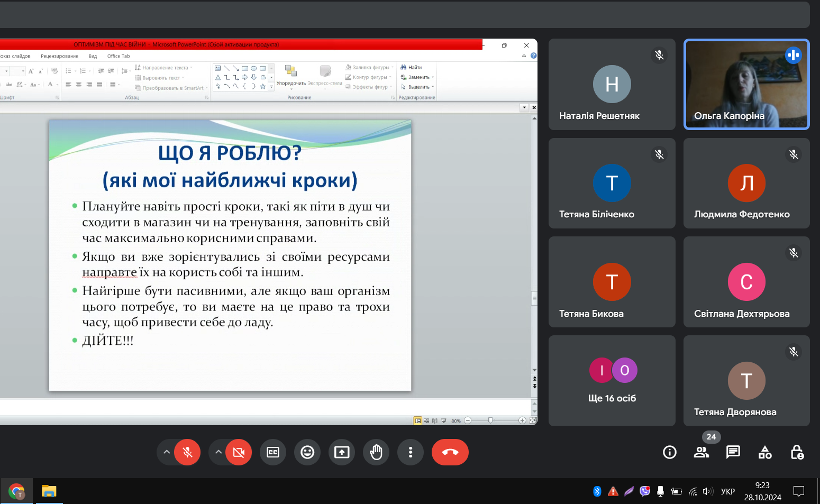The image size is (820, 504).
Task: Open the Office Tab ribbon tab
Action: coord(119,56)
